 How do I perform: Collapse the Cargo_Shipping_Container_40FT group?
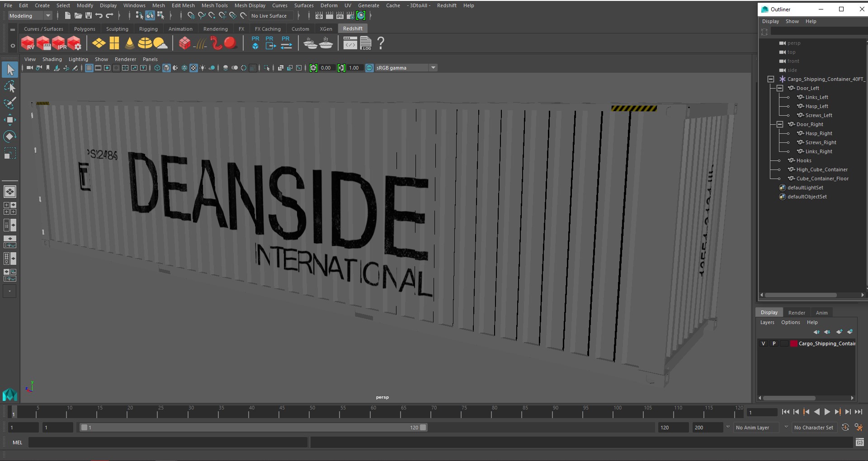pyautogui.click(x=771, y=79)
